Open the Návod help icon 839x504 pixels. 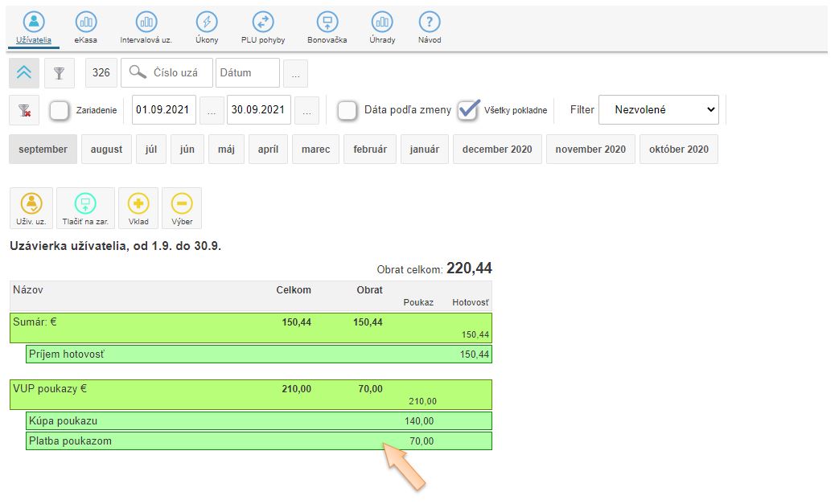coord(430,23)
